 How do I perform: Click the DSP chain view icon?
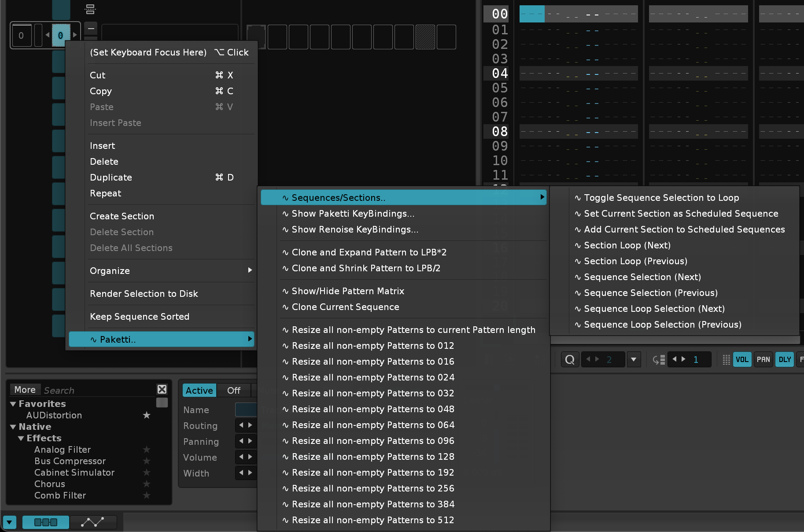pos(46,522)
